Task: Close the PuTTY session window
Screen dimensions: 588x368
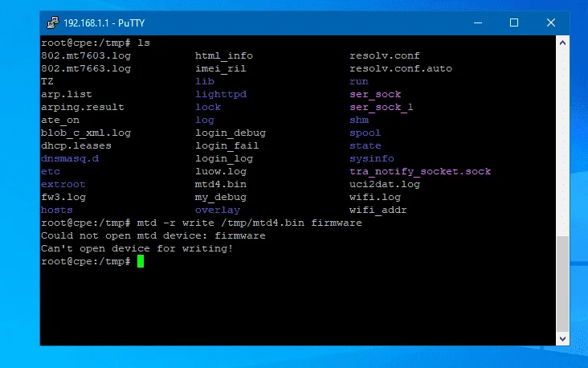Action: click(x=551, y=22)
